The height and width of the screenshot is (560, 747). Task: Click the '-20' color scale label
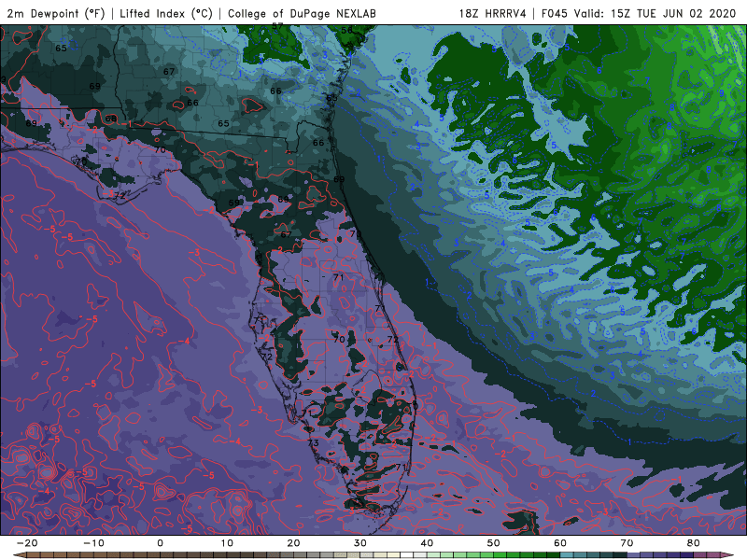point(27,543)
